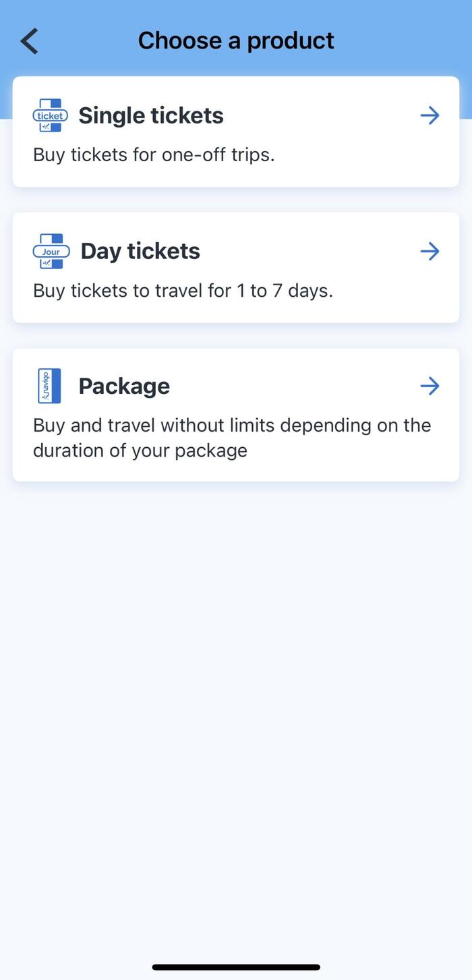Select the Day tickets heading
This screenshot has width=472, height=980.
point(140,251)
